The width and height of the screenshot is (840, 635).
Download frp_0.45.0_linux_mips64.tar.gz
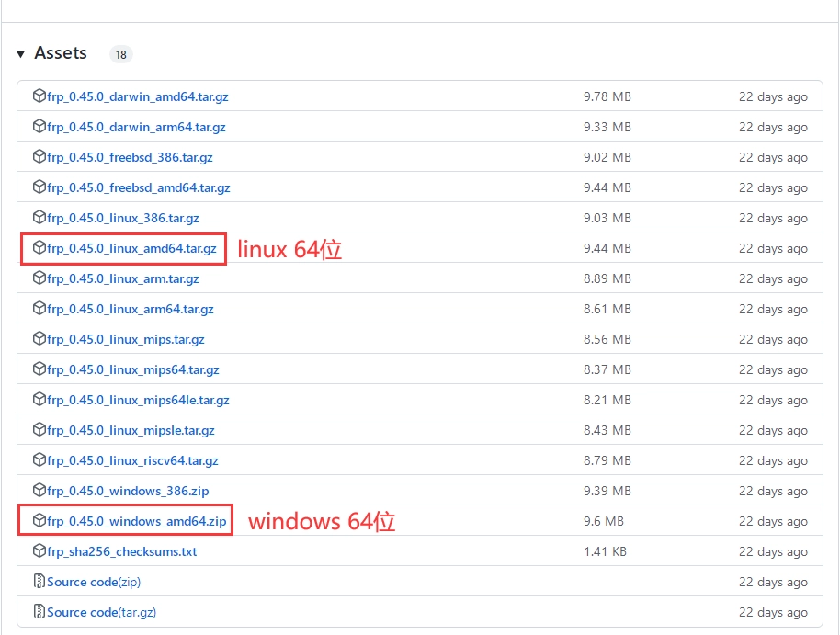click(x=133, y=369)
